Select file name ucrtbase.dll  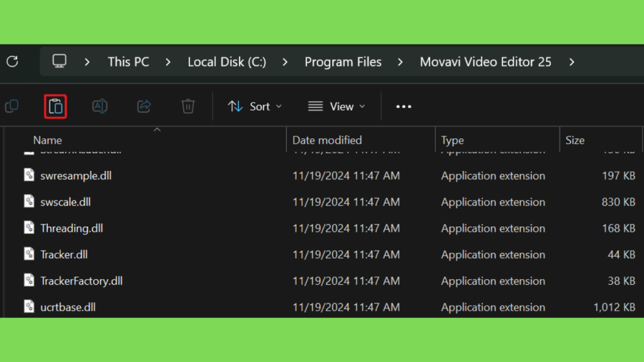click(68, 307)
